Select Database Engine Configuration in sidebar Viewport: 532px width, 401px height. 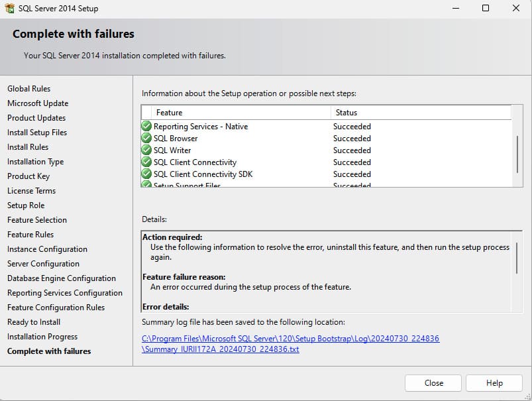62,278
